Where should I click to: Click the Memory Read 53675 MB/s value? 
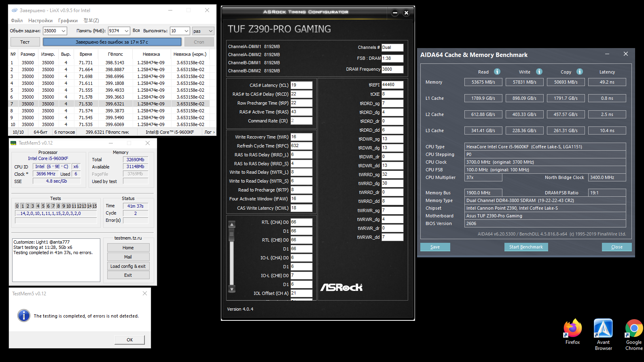coord(483,82)
